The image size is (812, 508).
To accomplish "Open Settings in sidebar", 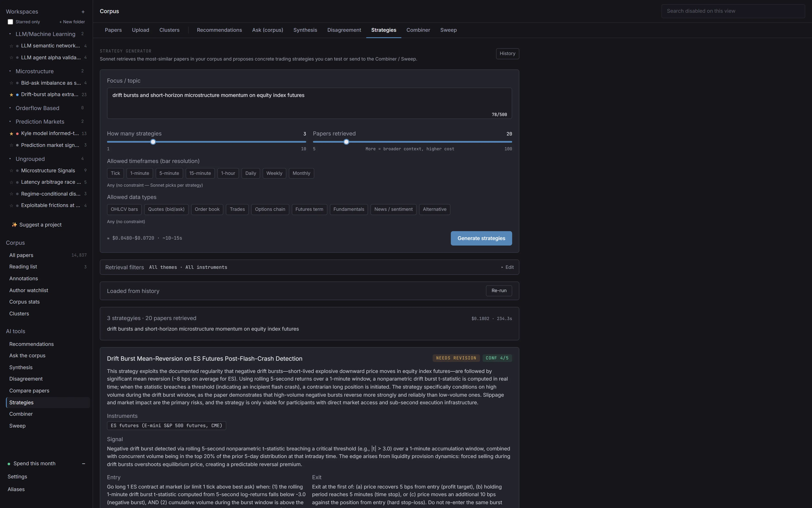I will pos(18,477).
